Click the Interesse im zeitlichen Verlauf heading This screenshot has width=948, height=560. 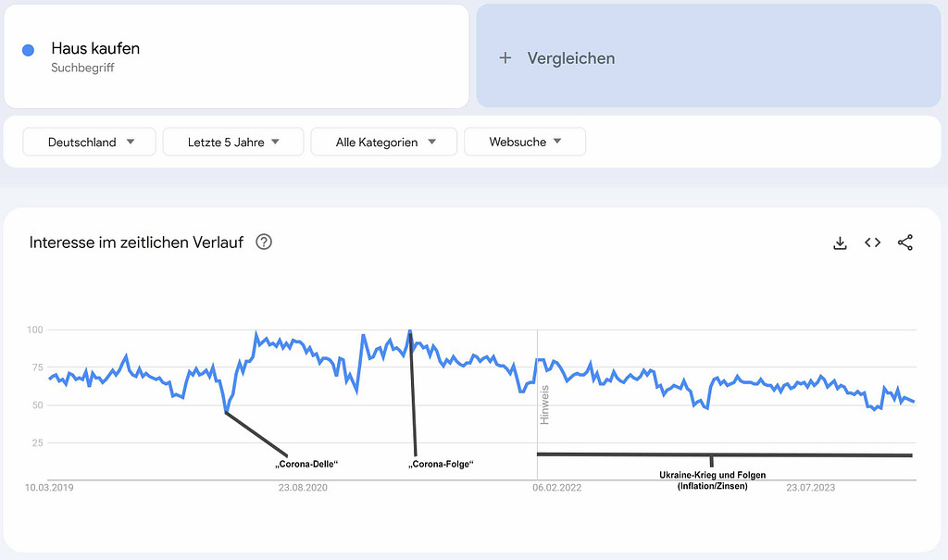coord(136,243)
